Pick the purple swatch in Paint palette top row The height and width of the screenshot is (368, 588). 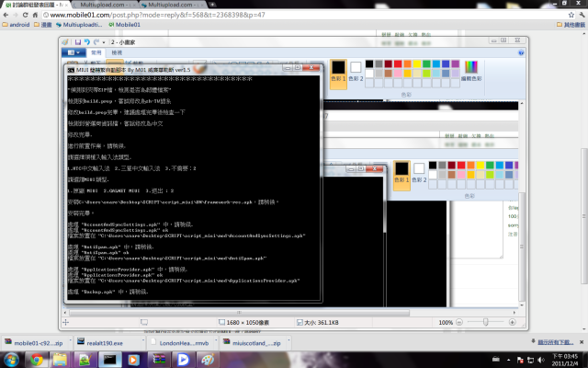pyautogui.click(x=456, y=63)
